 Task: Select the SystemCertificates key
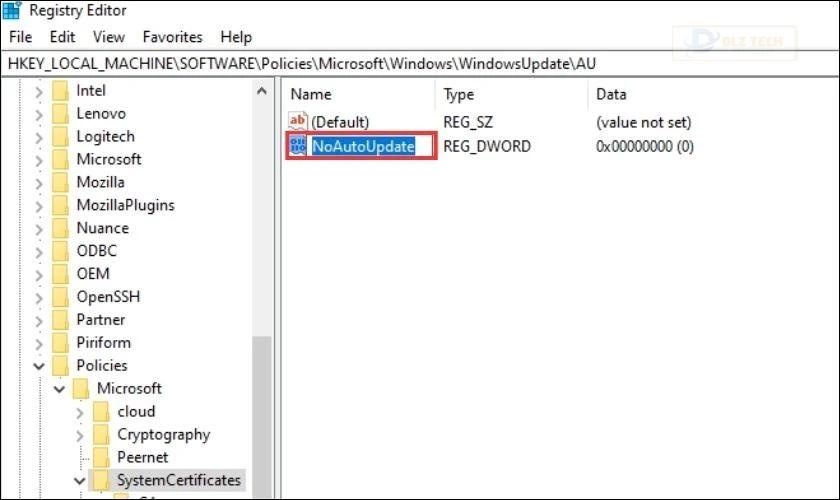pos(179,481)
